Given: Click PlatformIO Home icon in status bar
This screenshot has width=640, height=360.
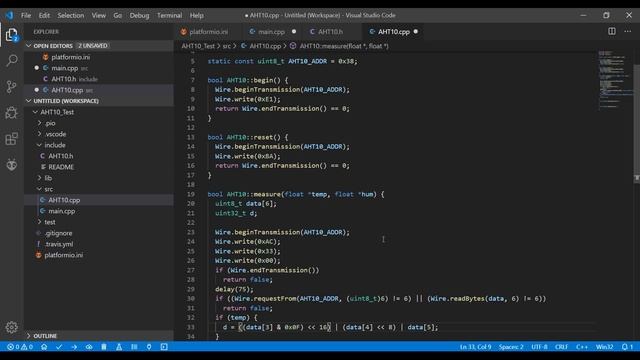Looking at the screenshot, I should [44, 347].
